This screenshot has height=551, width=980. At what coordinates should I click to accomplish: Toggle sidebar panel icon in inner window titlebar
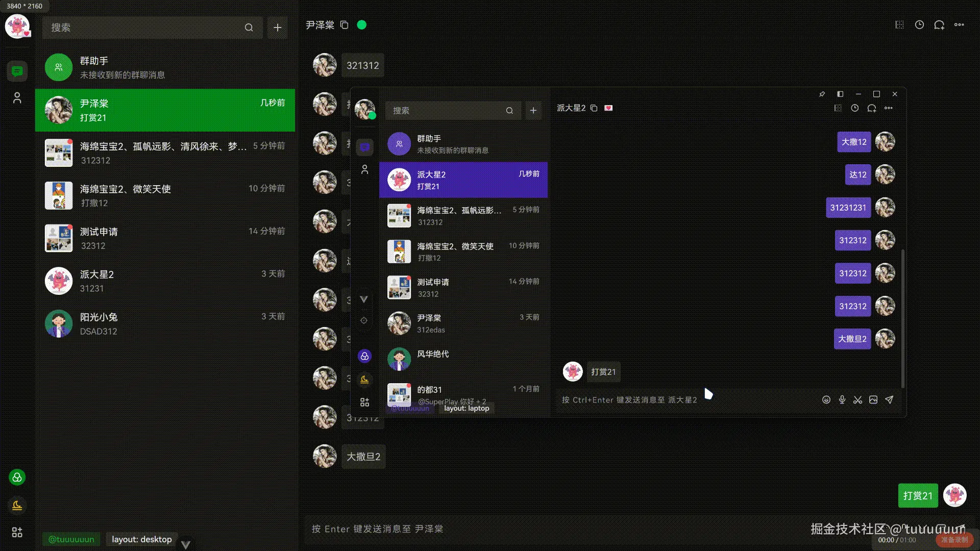pyautogui.click(x=840, y=94)
